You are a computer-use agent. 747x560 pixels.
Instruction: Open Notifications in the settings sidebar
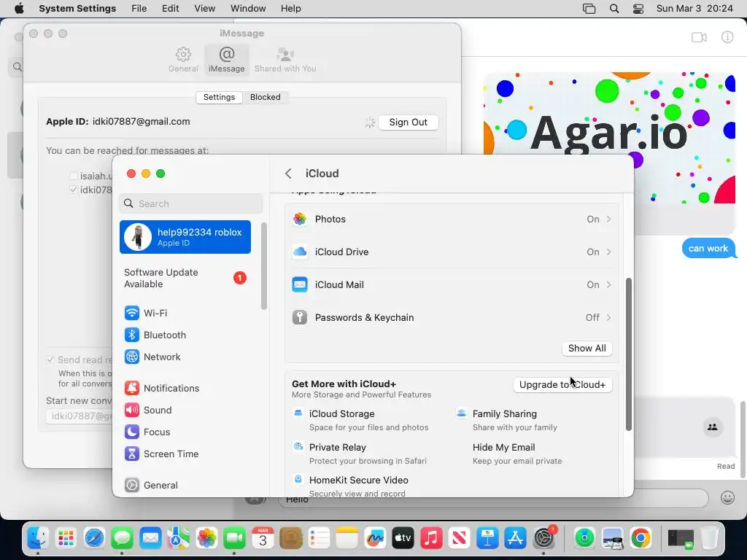(x=162, y=388)
